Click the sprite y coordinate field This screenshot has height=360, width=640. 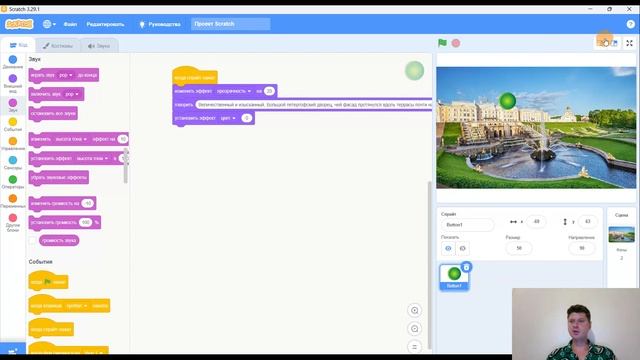(587, 222)
